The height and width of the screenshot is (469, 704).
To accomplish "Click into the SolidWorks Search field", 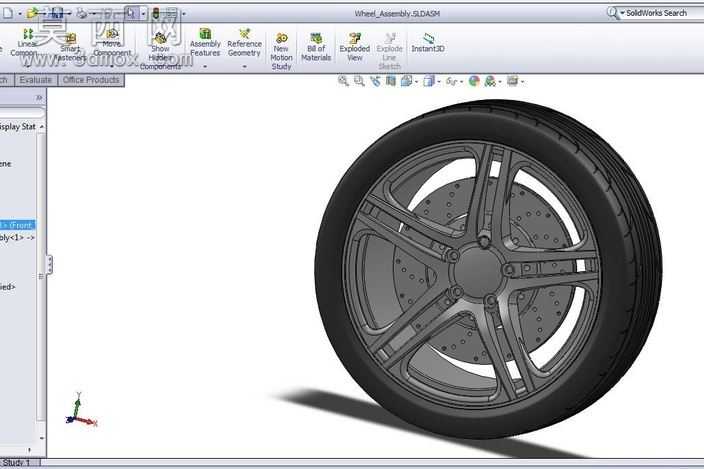I will tap(664, 13).
